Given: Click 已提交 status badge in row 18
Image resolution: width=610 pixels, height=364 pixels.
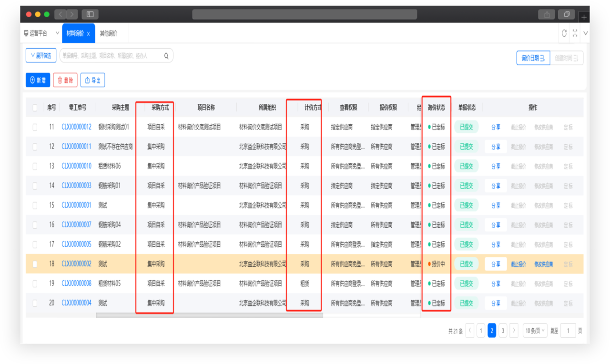Looking at the screenshot, I should click(466, 264).
